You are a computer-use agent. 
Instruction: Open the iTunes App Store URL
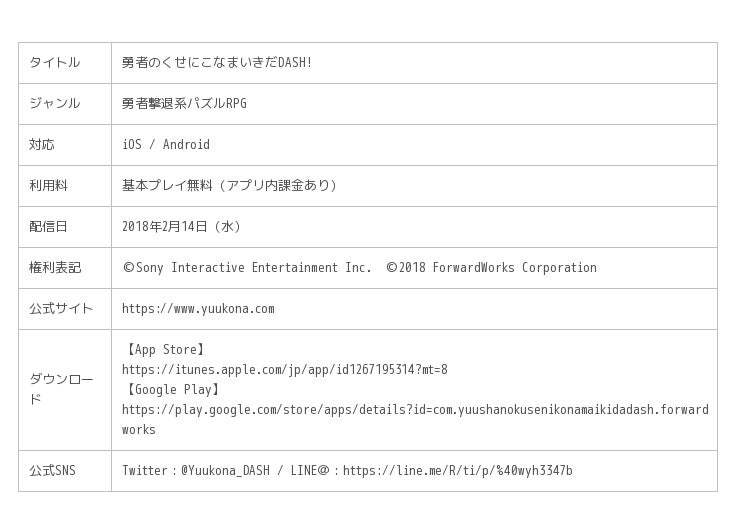point(285,370)
